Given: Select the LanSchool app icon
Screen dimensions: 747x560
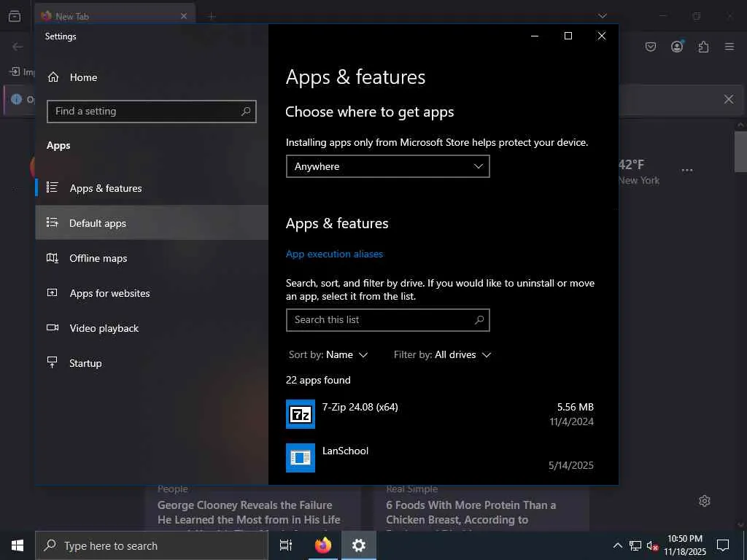Looking at the screenshot, I should pos(301,458).
